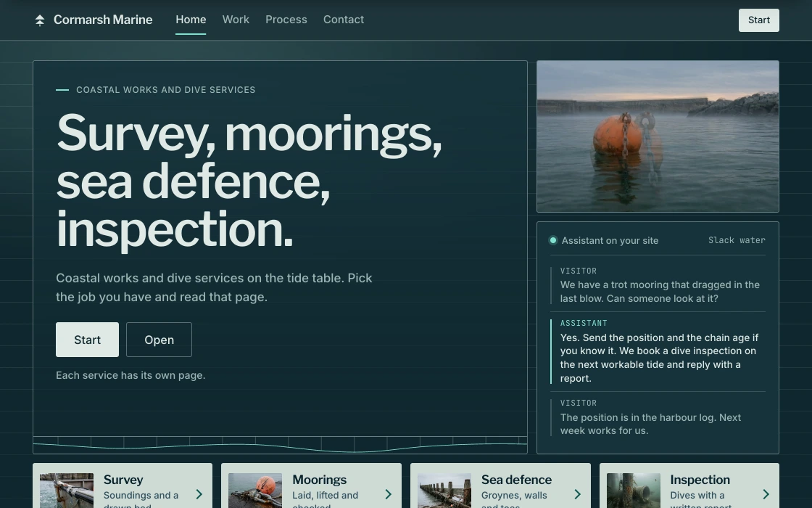The image size is (812, 508).
Task: Click the 'Assistant on your site' label
Action: point(610,240)
